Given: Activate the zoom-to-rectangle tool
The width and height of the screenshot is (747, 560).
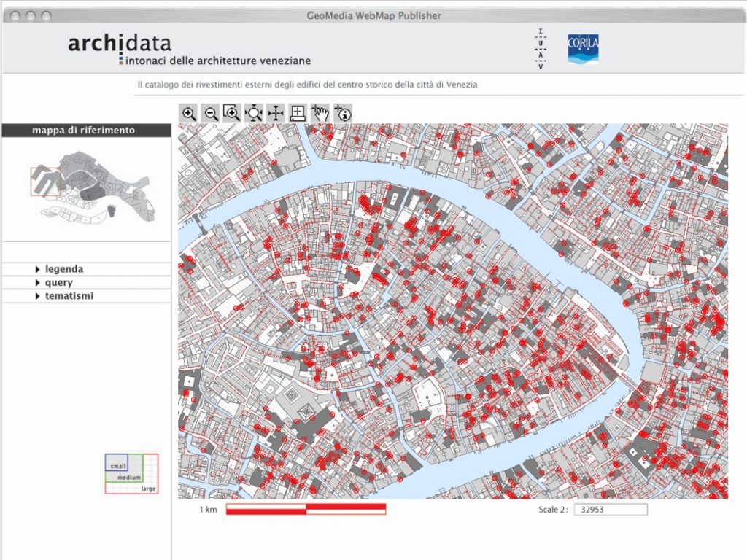Looking at the screenshot, I should (x=232, y=113).
